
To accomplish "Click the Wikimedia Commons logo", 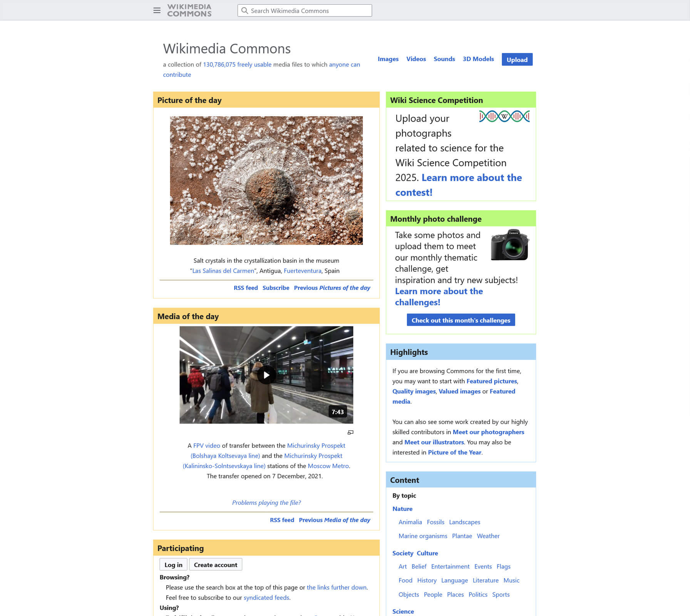I will [x=189, y=10].
